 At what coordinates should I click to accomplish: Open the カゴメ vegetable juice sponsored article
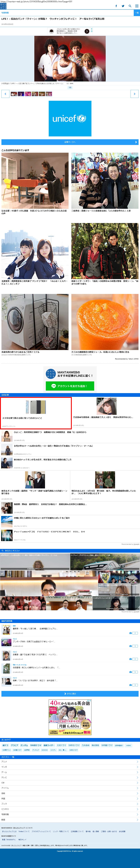[x=105, y=322]
